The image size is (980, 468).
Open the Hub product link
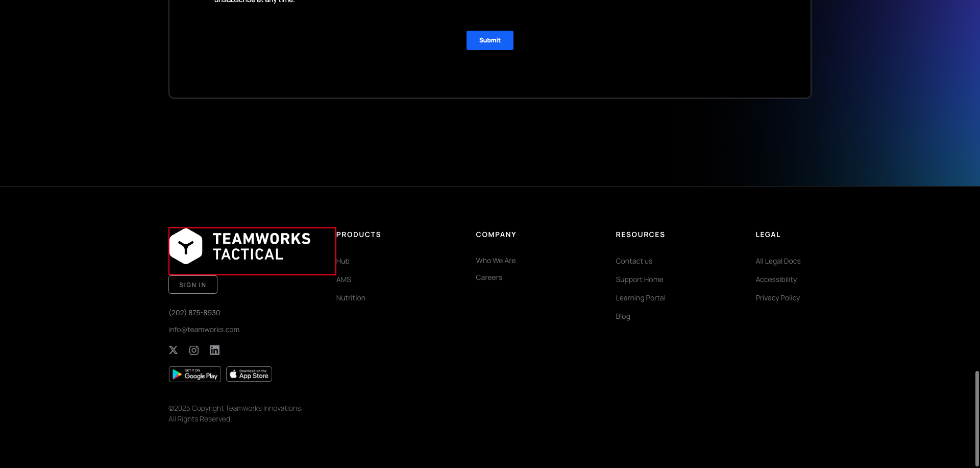point(342,261)
